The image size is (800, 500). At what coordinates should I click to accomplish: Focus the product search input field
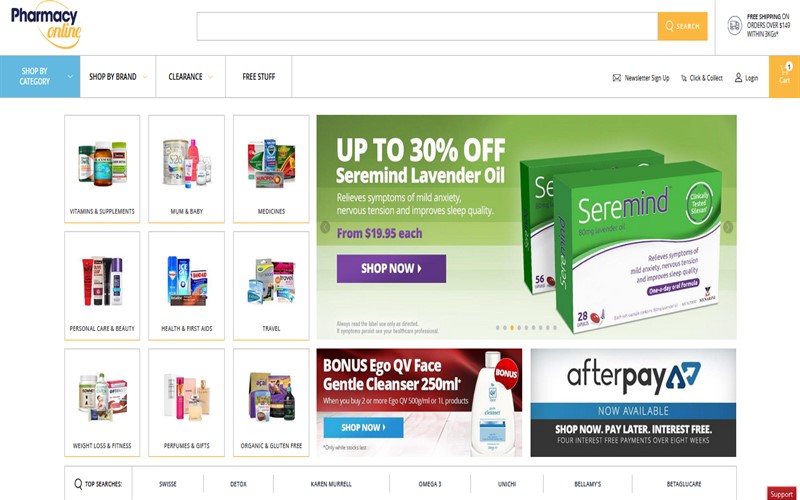[428, 26]
